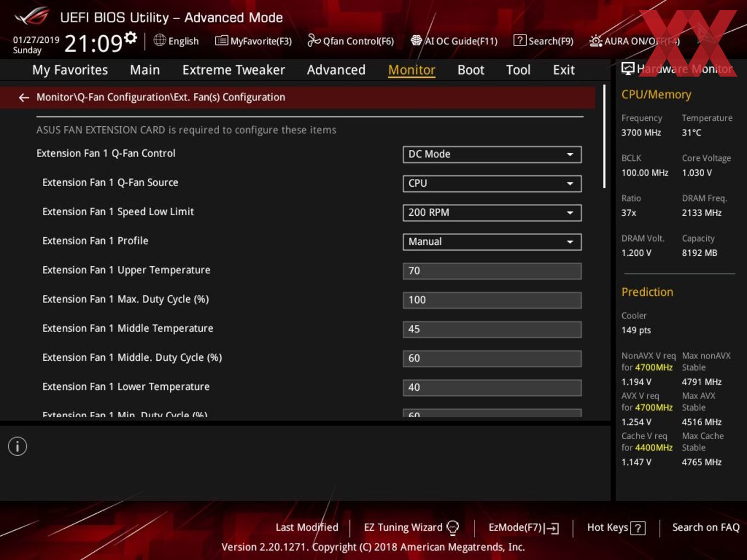Click the EzMode exit arrow icon

[x=551, y=528]
